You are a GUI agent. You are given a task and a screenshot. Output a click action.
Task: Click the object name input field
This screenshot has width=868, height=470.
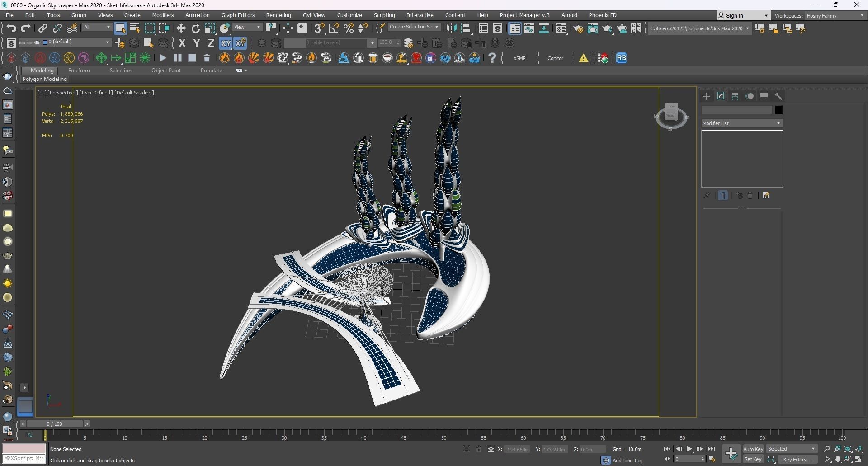[736, 110]
